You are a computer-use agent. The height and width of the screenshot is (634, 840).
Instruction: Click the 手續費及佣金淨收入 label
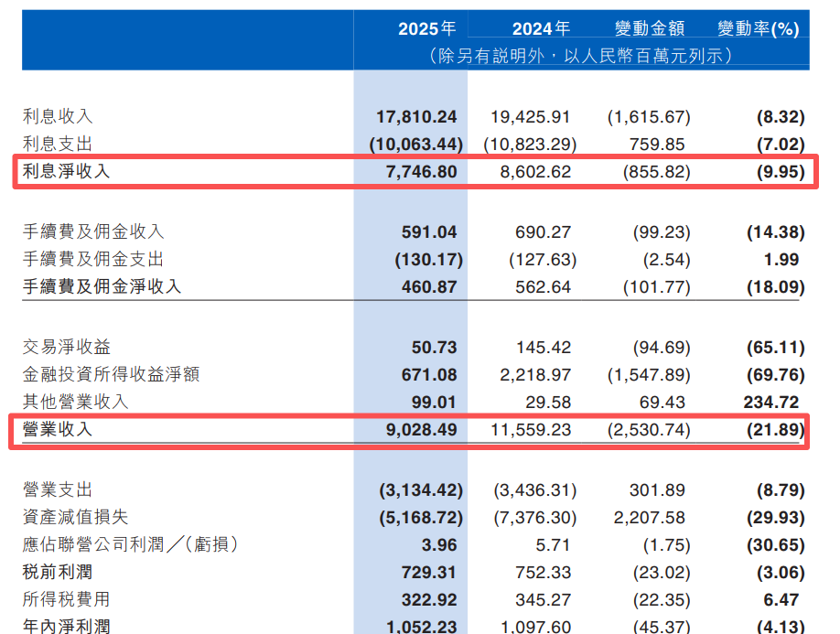tap(102, 286)
